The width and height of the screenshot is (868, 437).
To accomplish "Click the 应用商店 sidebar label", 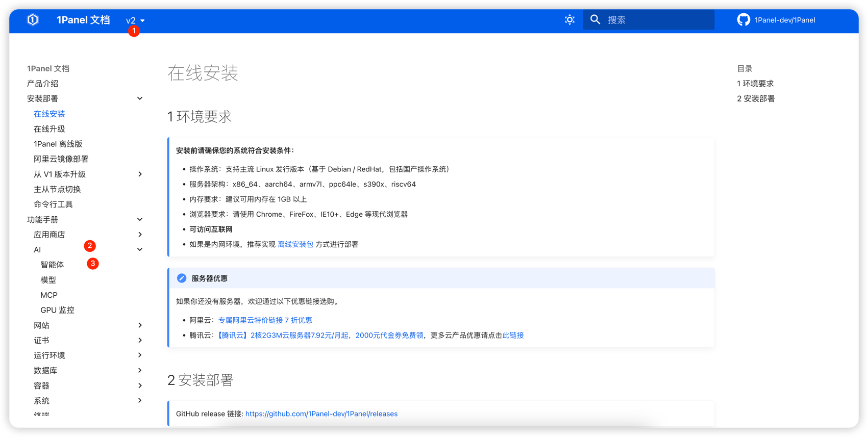I will click(x=49, y=235).
